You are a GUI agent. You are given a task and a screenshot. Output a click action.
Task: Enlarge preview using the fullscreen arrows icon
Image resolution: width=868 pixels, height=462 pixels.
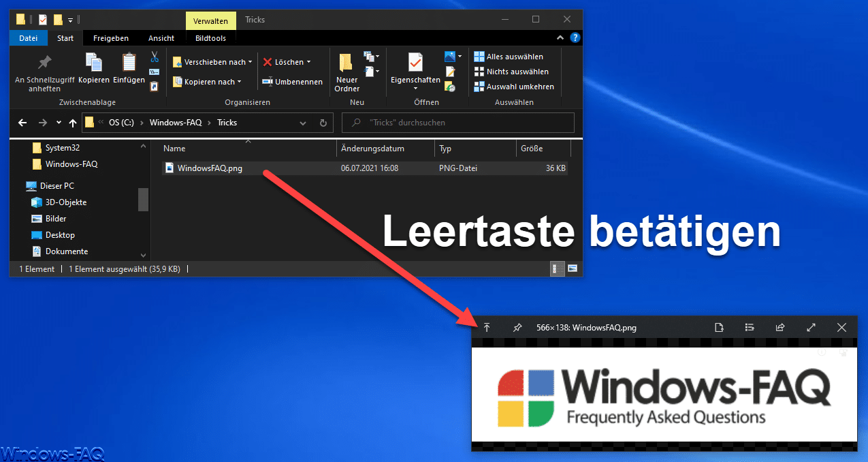811,327
